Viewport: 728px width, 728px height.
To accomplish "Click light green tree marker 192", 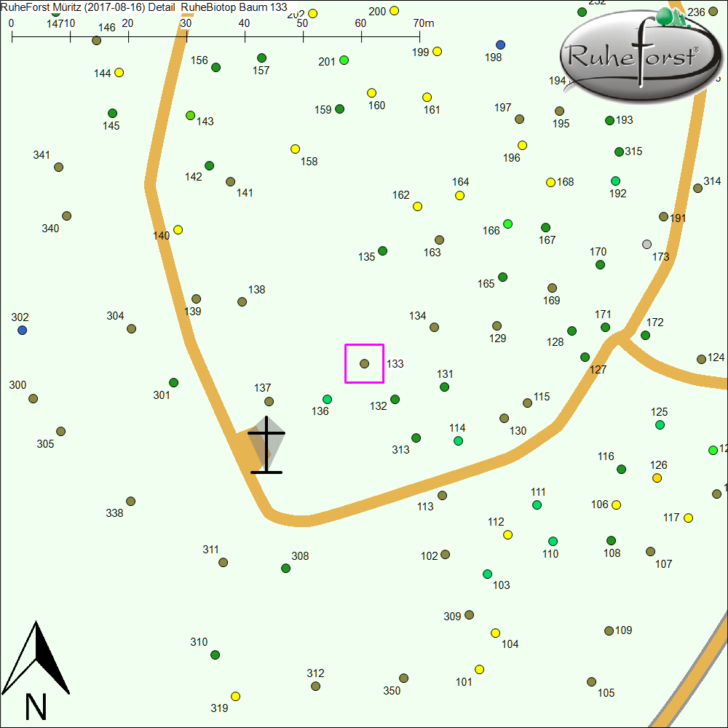I will (x=616, y=181).
